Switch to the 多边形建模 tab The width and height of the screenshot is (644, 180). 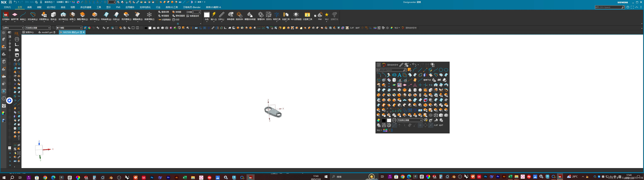86,7
